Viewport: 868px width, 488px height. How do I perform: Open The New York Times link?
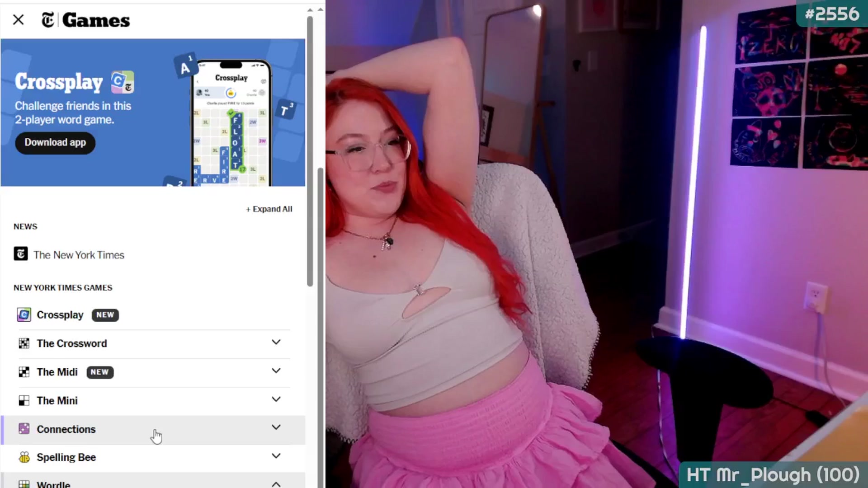(x=79, y=255)
